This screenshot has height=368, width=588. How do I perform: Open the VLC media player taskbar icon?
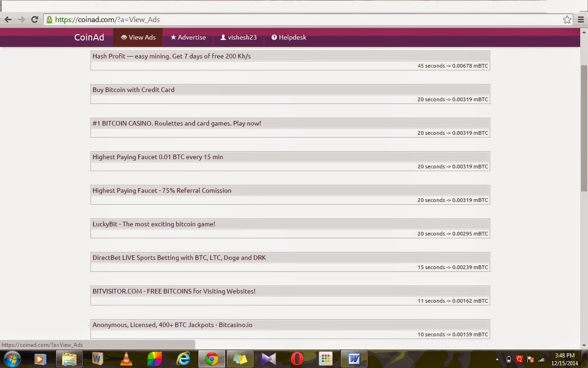pos(126,359)
